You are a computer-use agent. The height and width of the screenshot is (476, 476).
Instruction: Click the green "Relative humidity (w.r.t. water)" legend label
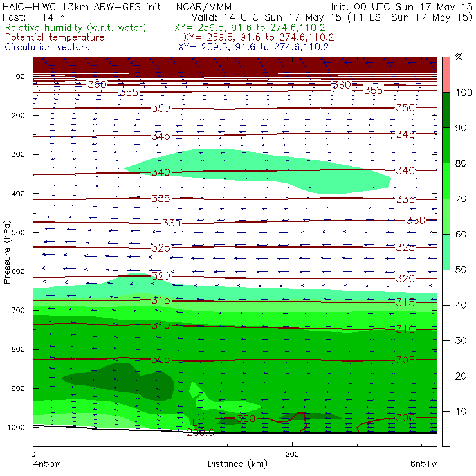pos(76,28)
